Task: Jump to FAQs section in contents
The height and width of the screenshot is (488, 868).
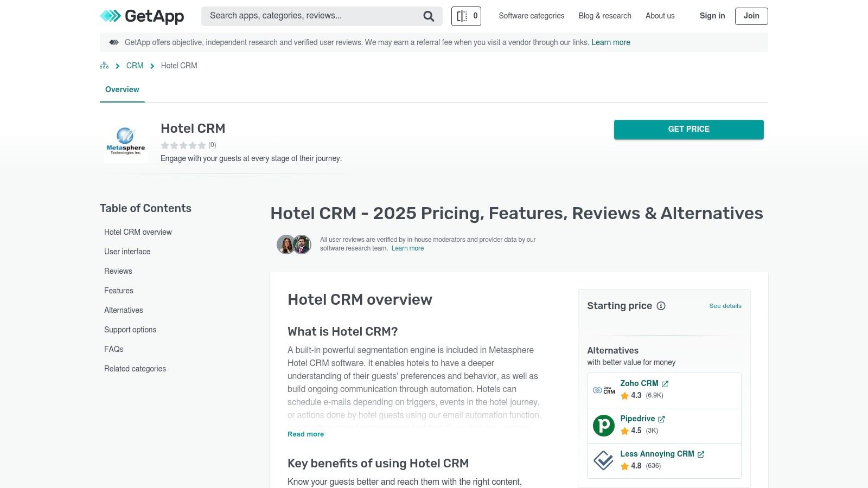Action: tap(114, 349)
